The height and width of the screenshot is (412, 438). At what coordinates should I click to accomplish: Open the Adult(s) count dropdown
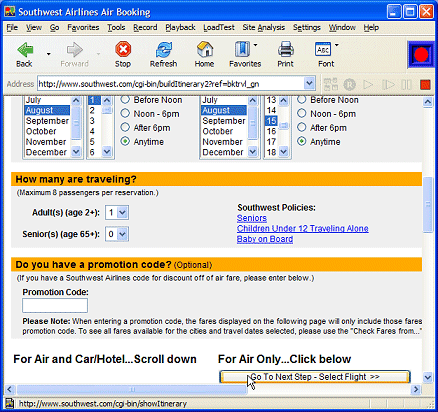(117, 212)
